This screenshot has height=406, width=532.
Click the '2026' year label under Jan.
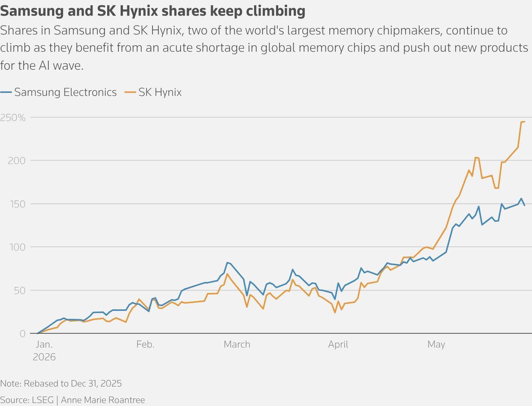44,357
